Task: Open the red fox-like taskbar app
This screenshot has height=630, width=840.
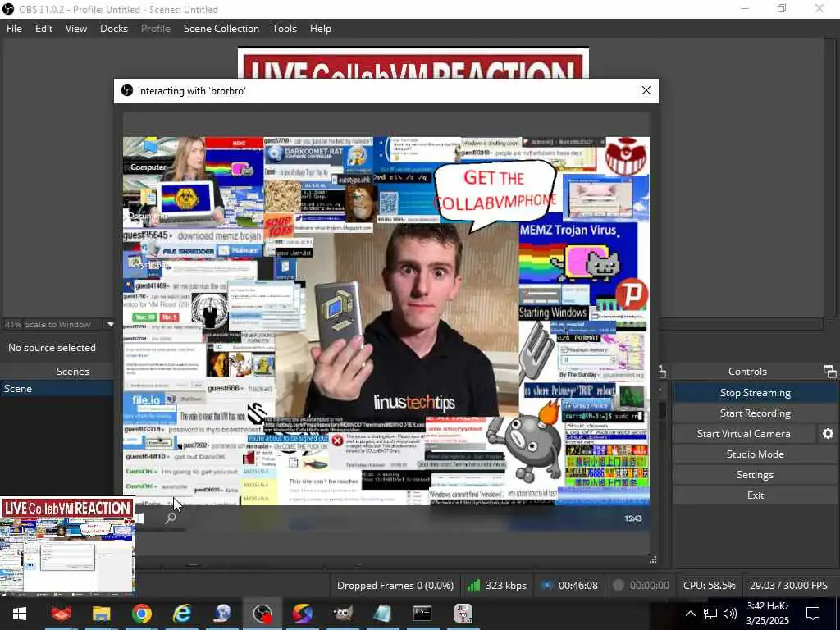Action: pos(61,614)
